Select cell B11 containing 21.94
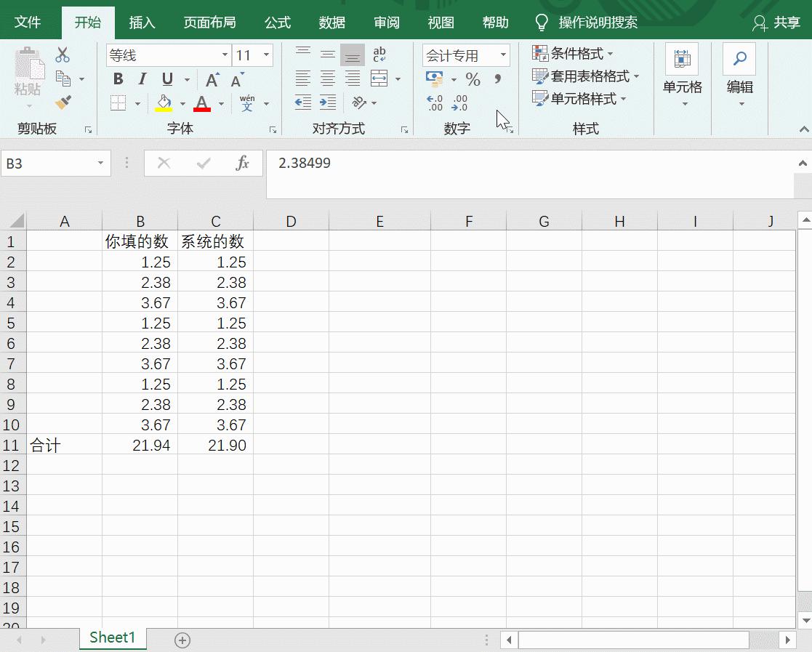 tap(140, 445)
